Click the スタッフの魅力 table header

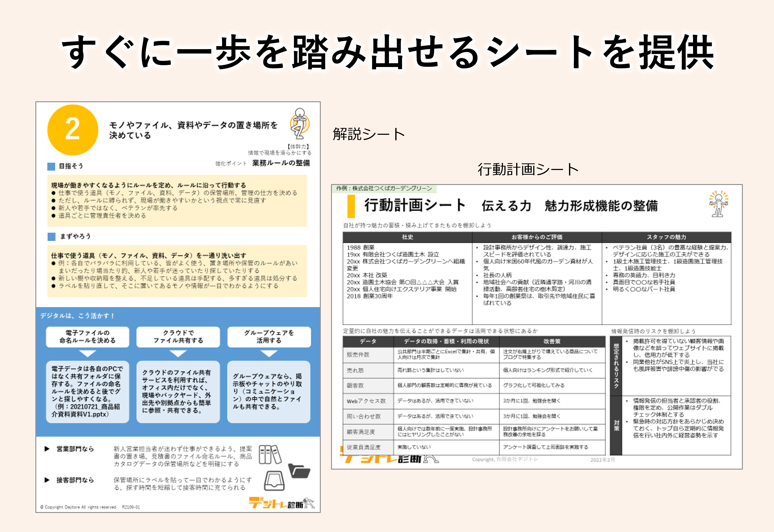pos(666,237)
